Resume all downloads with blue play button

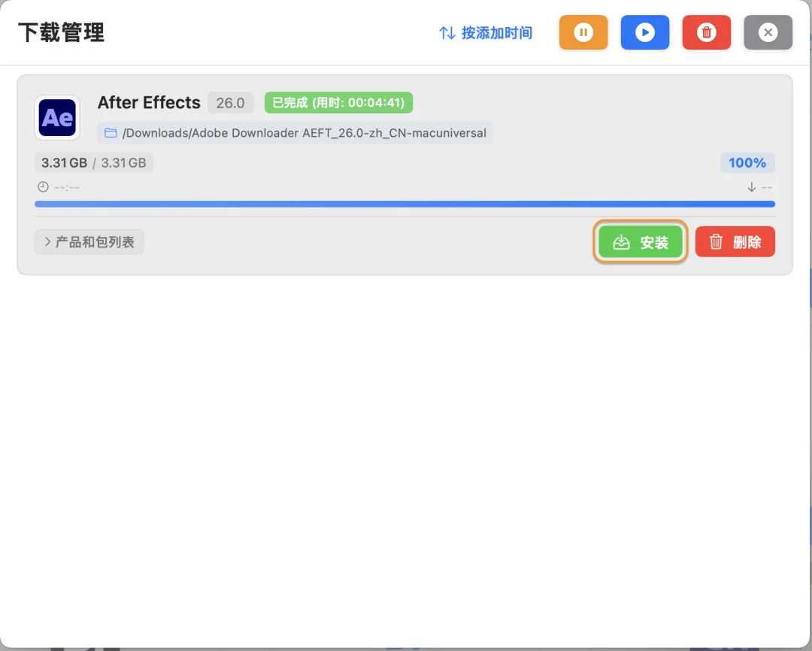tap(645, 32)
